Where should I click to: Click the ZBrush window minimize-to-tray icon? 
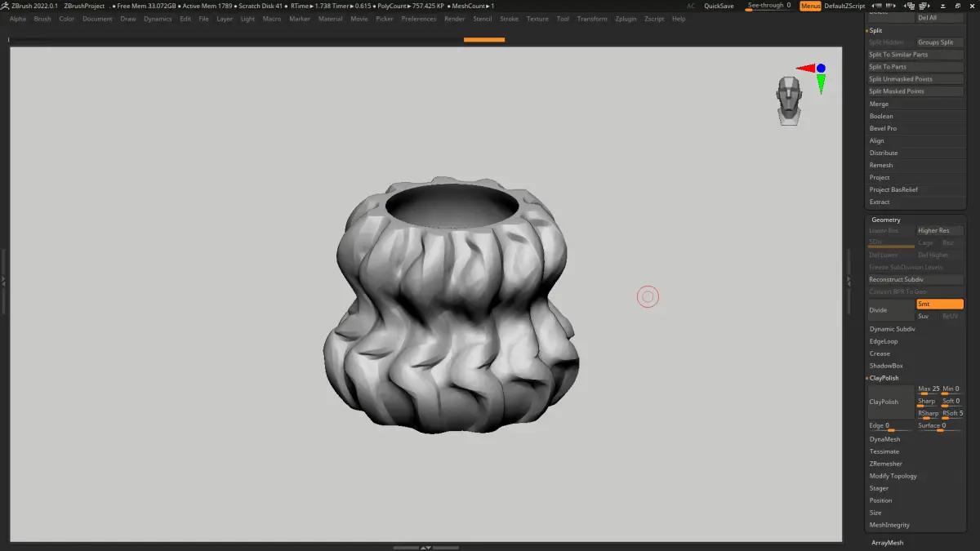(x=943, y=6)
